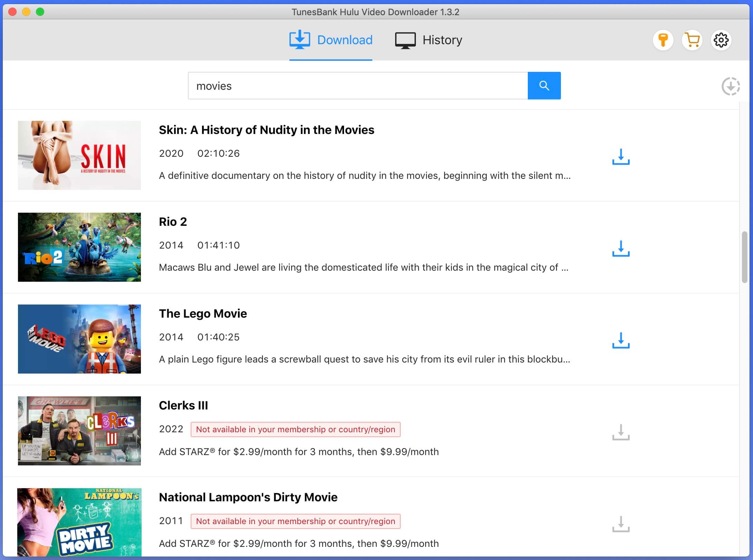
Task: Click the Rio 2 movie thumbnail
Action: point(79,247)
